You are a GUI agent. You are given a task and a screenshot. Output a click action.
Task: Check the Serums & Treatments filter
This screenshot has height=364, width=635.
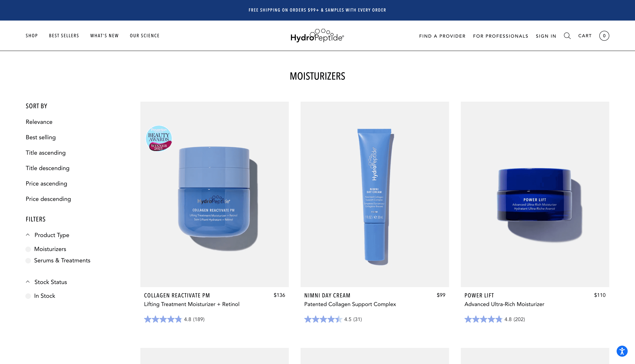pos(28,261)
